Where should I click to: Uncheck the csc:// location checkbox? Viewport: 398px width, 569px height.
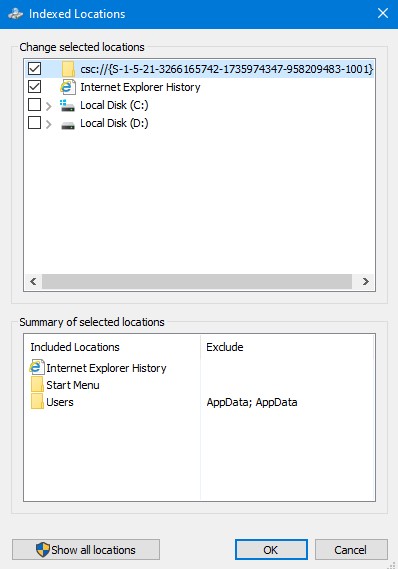pos(34,69)
